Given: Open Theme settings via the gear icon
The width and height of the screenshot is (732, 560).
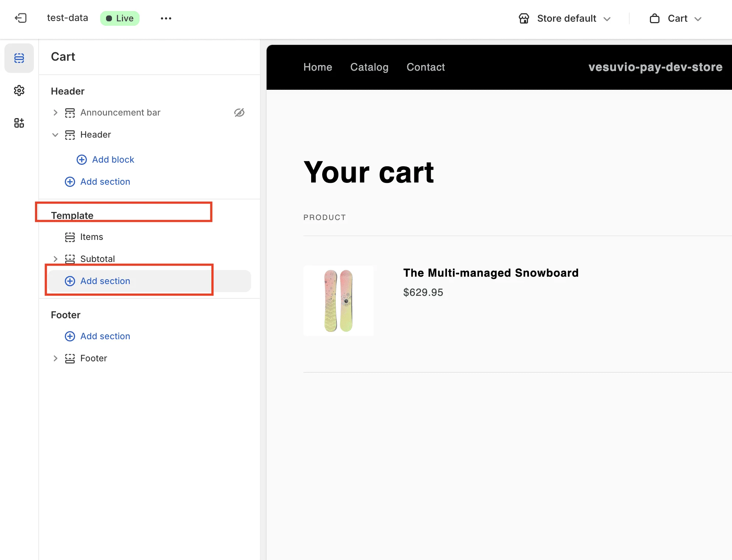Looking at the screenshot, I should (19, 91).
